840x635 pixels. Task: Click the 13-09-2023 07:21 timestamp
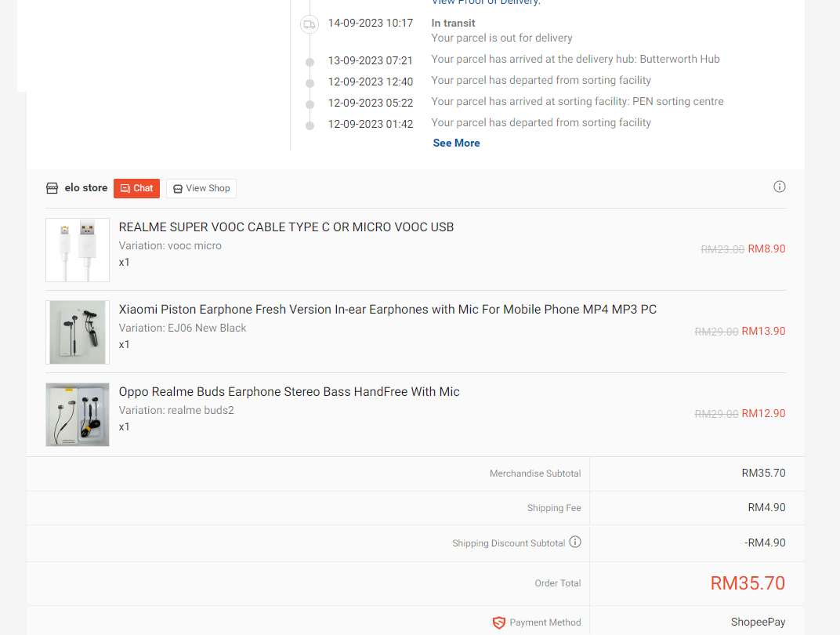[371, 60]
